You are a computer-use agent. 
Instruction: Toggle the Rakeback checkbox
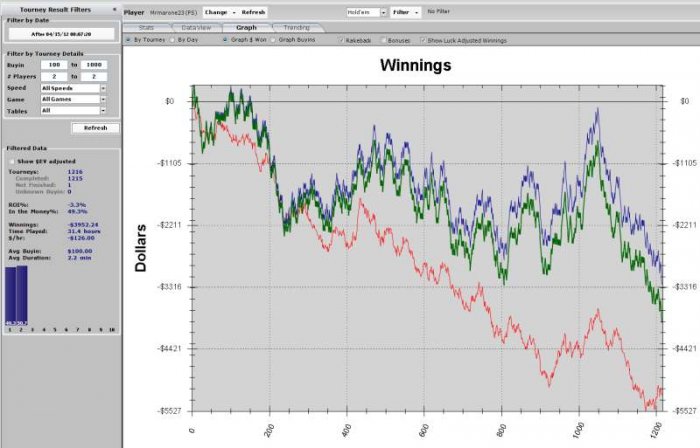tap(342, 40)
